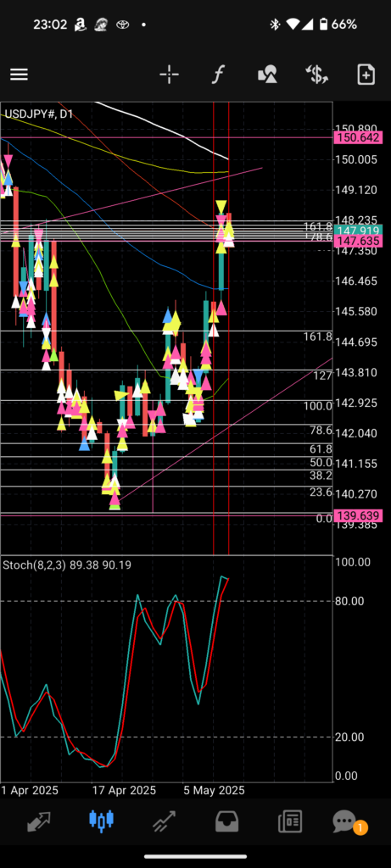
Task: Tap the 5 May 2025 date label
Action: point(215,790)
